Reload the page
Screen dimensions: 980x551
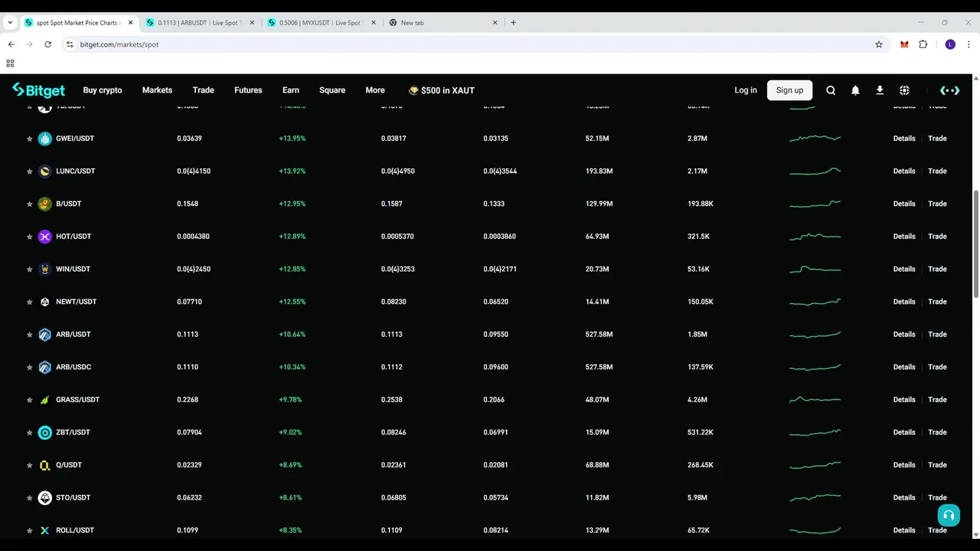[47, 44]
